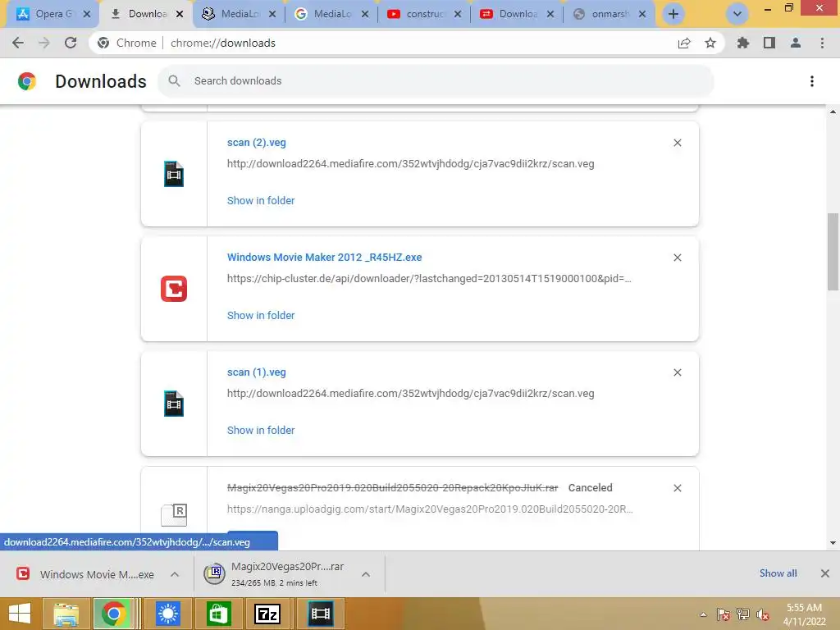Viewport: 840px width, 630px height.
Task: Reload the downloads page
Action: (x=71, y=43)
